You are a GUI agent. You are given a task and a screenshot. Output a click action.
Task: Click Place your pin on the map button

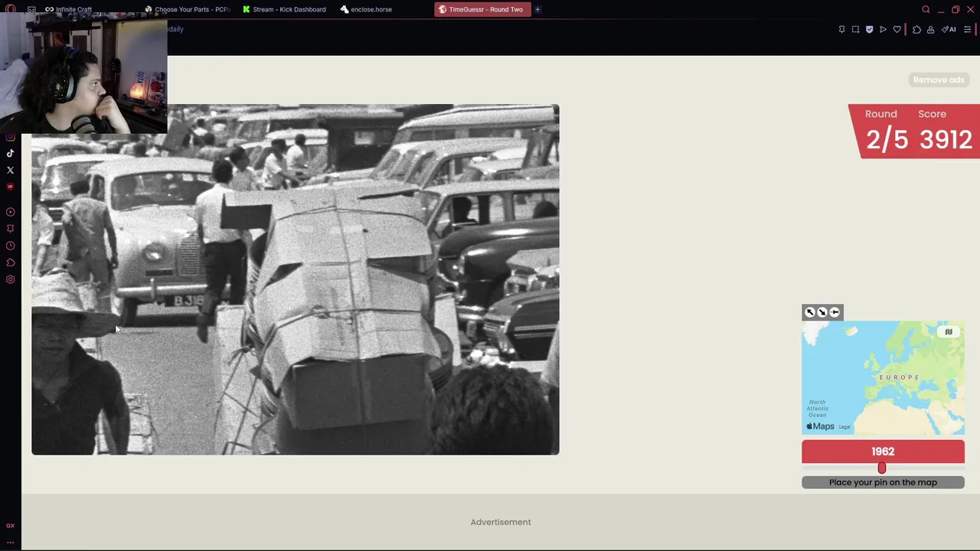point(883,482)
